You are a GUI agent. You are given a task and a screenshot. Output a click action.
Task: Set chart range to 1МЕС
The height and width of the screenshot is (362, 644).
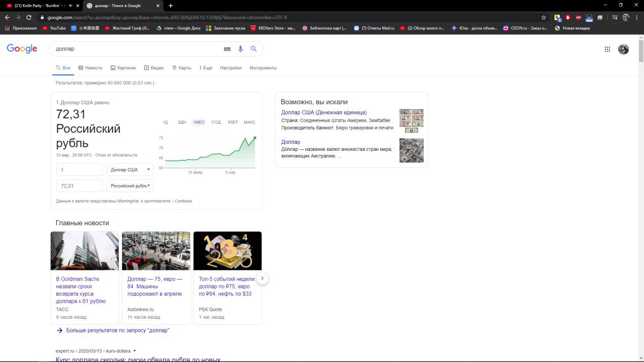(x=199, y=122)
